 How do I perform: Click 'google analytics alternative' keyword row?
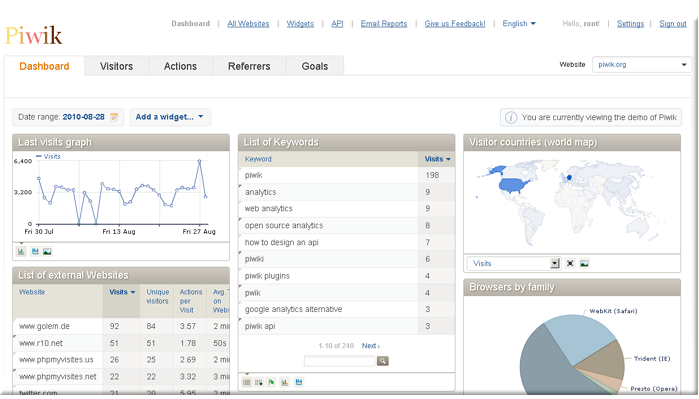[x=346, y=309]
